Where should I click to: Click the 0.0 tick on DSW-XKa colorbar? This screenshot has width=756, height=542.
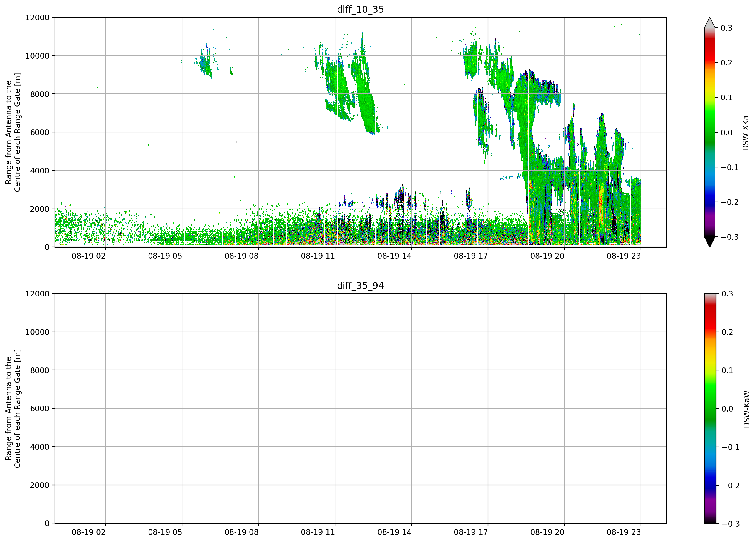726,133
